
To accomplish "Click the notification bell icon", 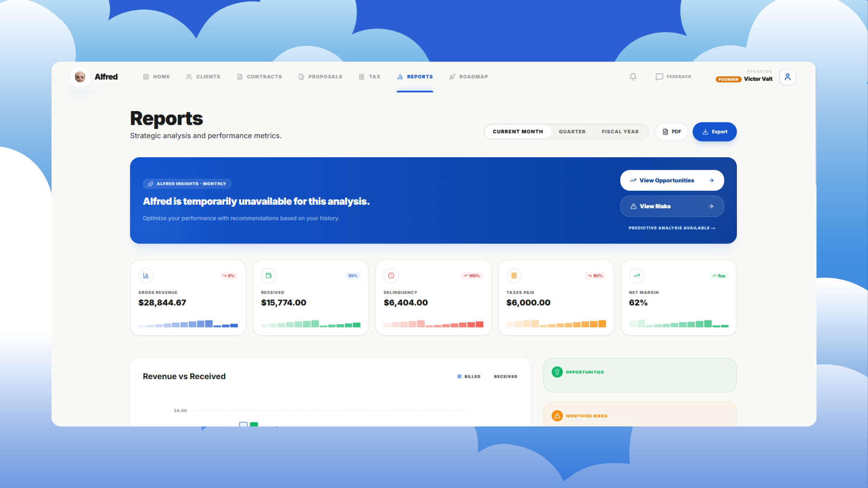I will pos(633,77).
